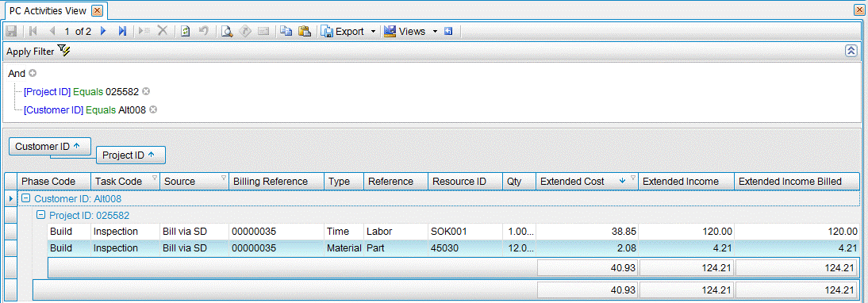
Task: Click the Time type cell
Action: (x=344, y=232)
